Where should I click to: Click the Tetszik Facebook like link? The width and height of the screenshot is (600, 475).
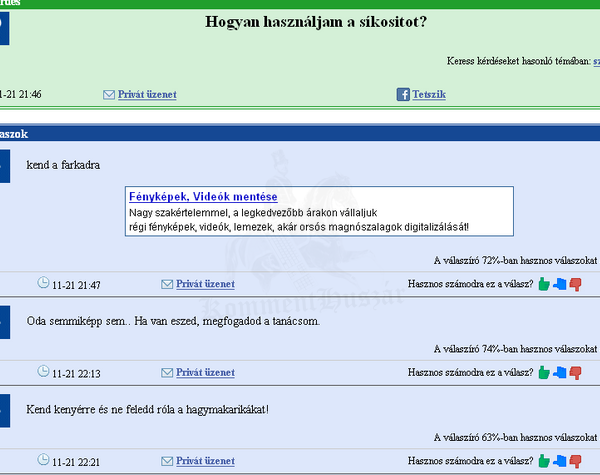click(x=429, y=95)
